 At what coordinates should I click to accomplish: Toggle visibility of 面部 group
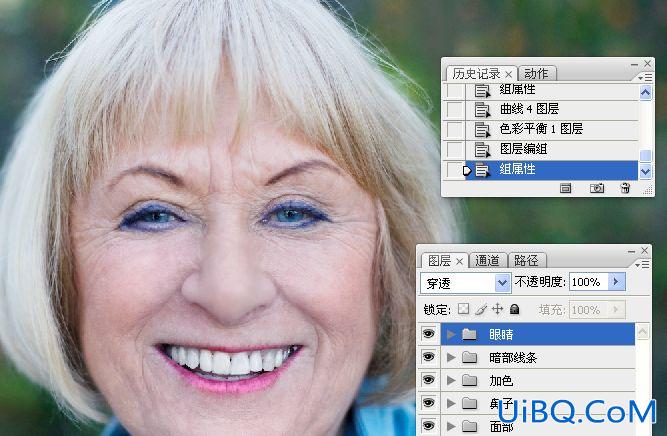tap(428, 425)
